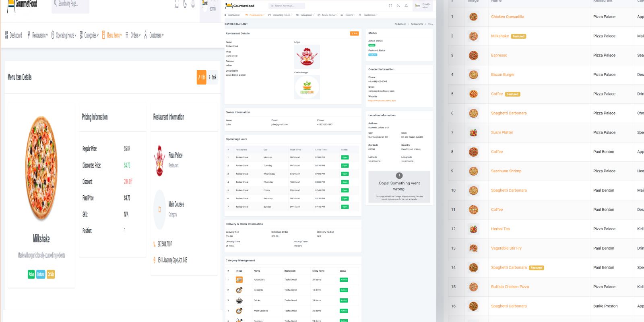Click the Pizza Palace logo in Restaurant Information
Viewport: 644px width, 322px height.
pos(160,160)
